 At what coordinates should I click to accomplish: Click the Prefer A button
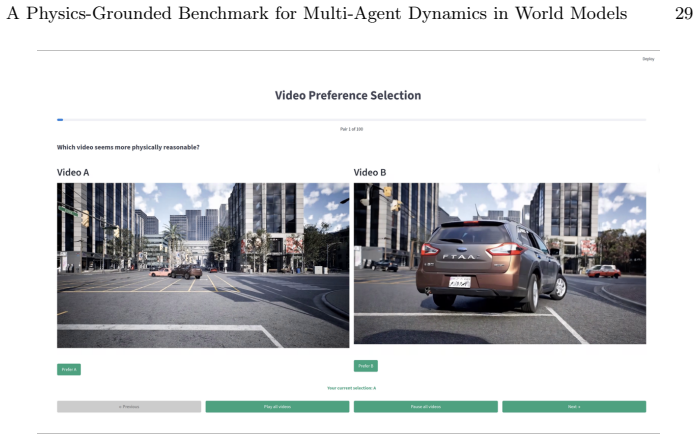[x=69, y=370]
